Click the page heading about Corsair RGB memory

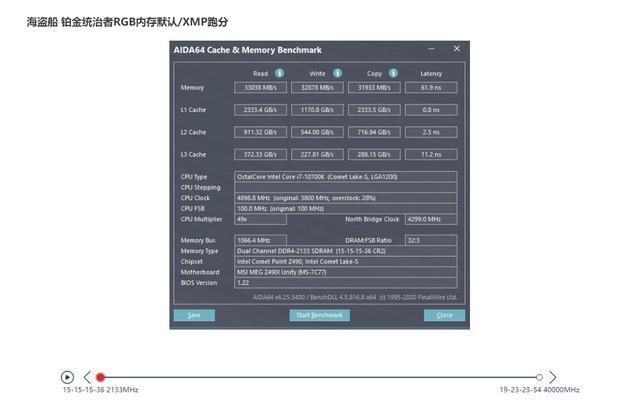127,22
